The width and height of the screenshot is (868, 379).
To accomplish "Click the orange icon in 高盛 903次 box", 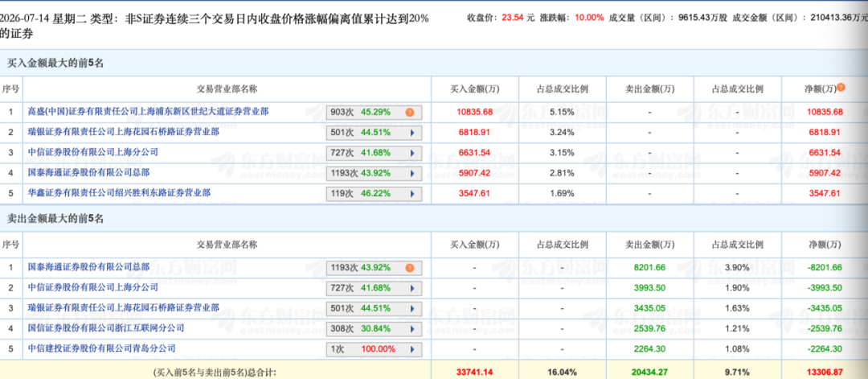I will coord(410,113).
